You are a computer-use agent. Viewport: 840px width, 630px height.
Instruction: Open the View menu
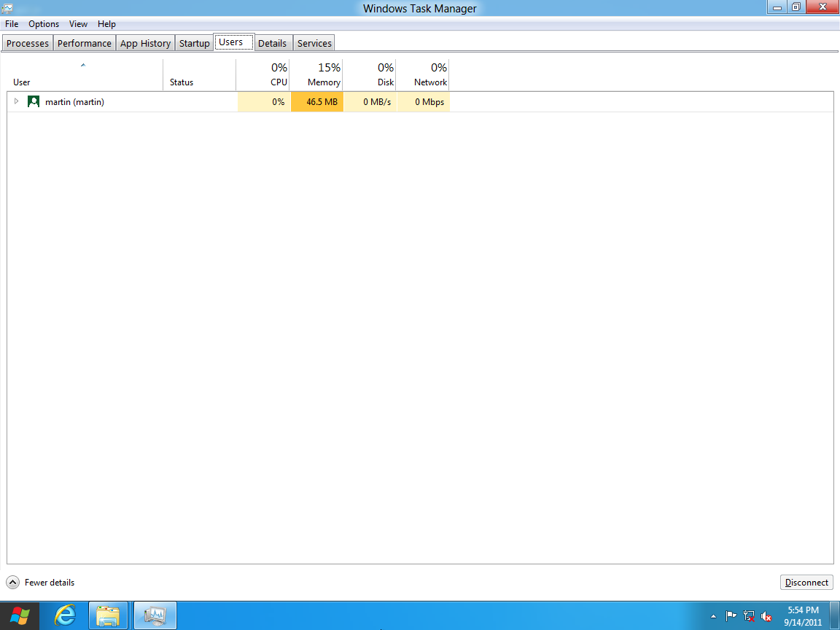[78, 24]
